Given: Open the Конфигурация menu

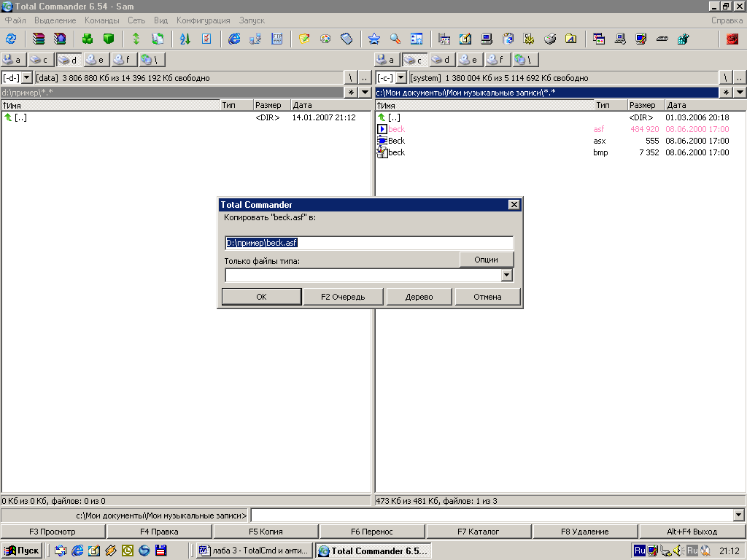Looking at the screenshot, I should point(203,20).
